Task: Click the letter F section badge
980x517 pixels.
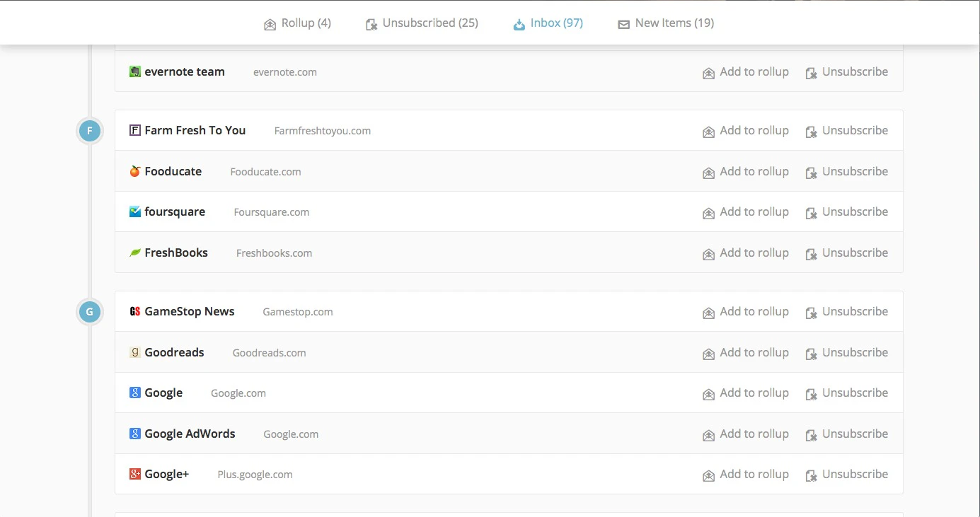Action: [89, 130]
